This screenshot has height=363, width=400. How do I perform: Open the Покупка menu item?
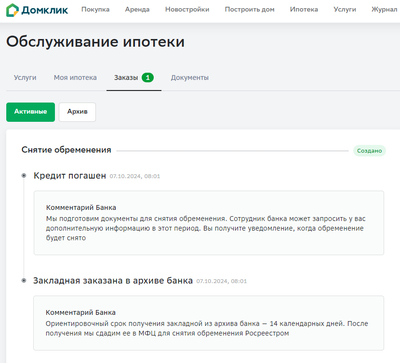pos(95,10)
